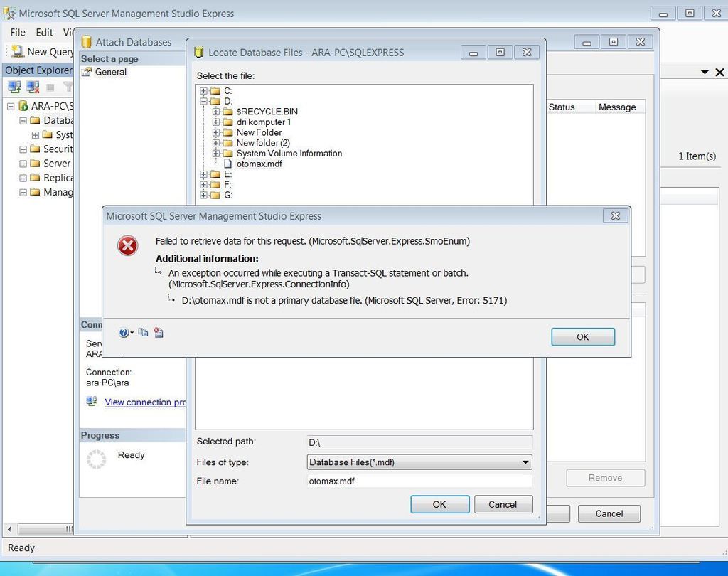Viewport: 728px width, 576px height.
Task: Select the C: drive folder icon
Action: 215,90
